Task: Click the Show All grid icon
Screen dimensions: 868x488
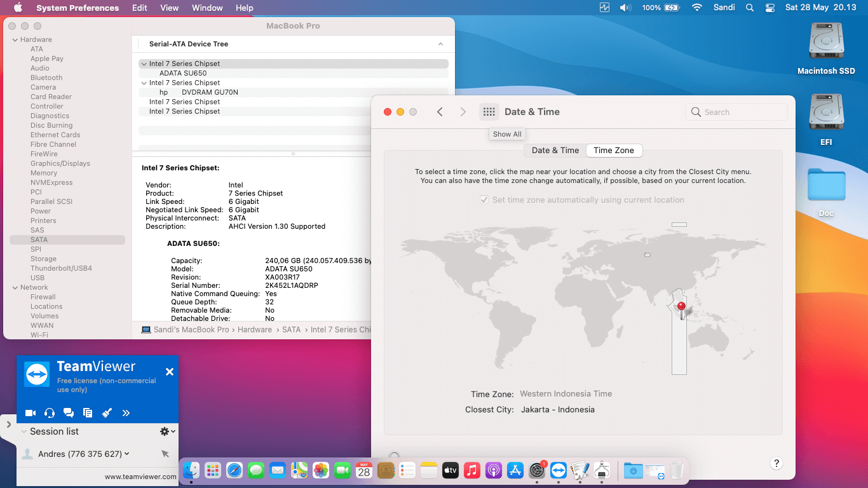Action: tap(489, 112)
